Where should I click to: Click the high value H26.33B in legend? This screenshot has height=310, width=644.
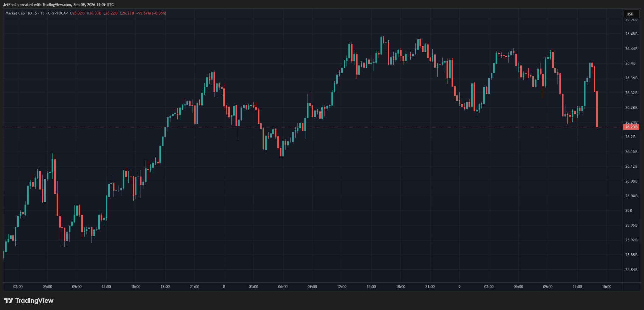point(94,13)
